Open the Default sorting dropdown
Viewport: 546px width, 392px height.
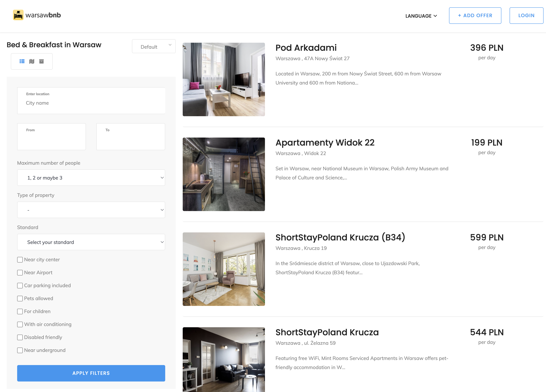click(154, 47)
